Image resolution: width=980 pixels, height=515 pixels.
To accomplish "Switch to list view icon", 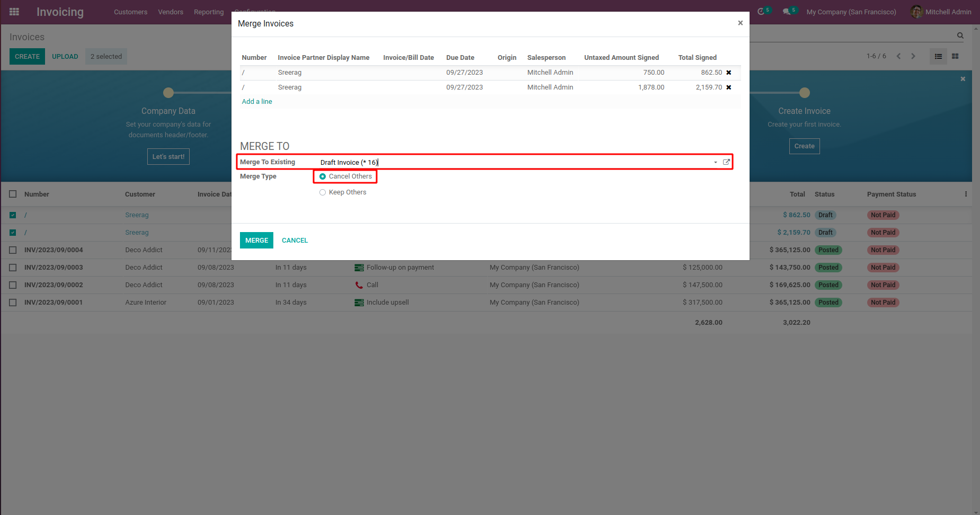I will (938, 56).
